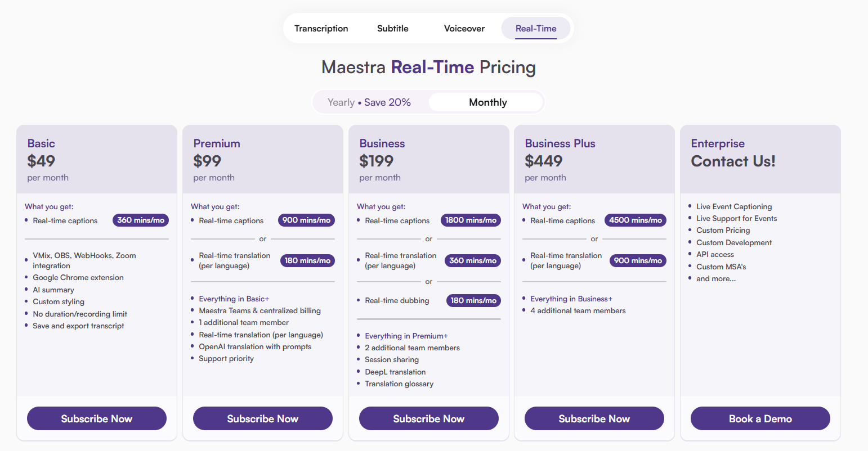The width and height of the screenshot is (868, 451).
Task: Open the Subtitle pricing tab
Action: click(x=393, y=29)
